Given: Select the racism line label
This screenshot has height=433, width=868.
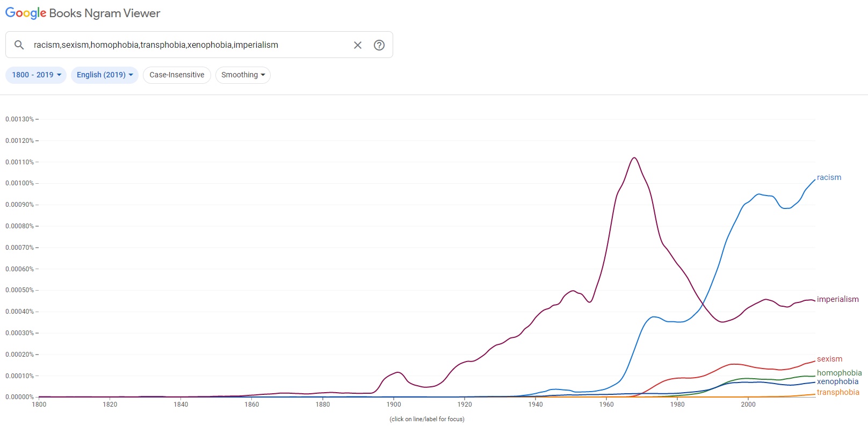Looking at the screenshot, I should [x=829, y=177].
